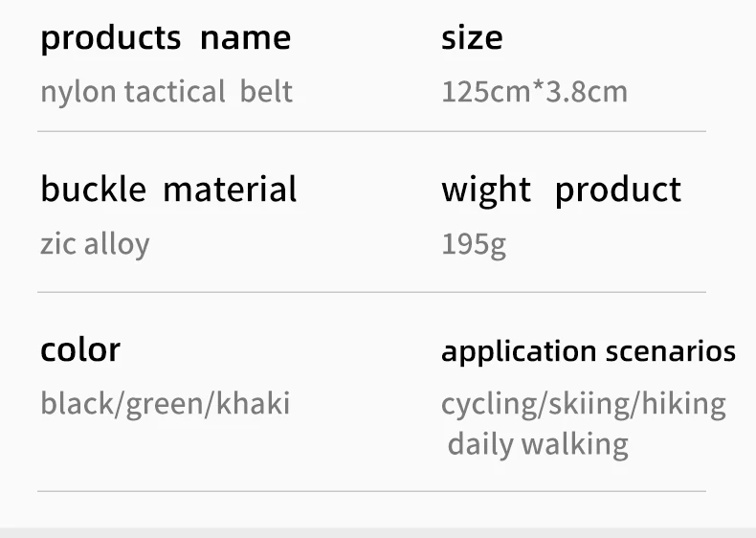Click "black" in the color options
The width and height of the screenshot is (756, 538).
click(78, 403)
